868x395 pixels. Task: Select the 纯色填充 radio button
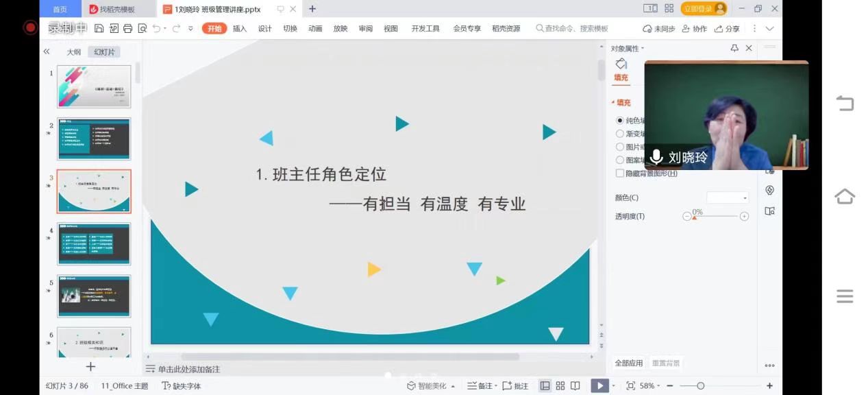[x=620, y=121]
